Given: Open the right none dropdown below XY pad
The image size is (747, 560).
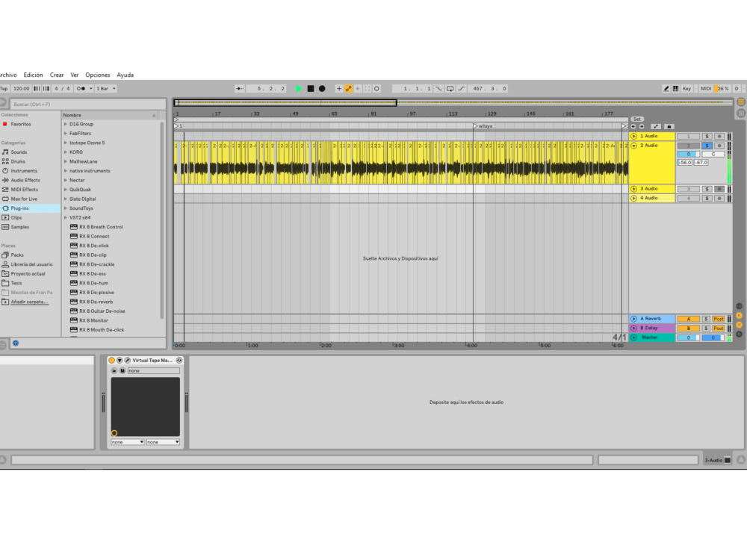Looking at the screenshot, I should click(x=163, y=442).
